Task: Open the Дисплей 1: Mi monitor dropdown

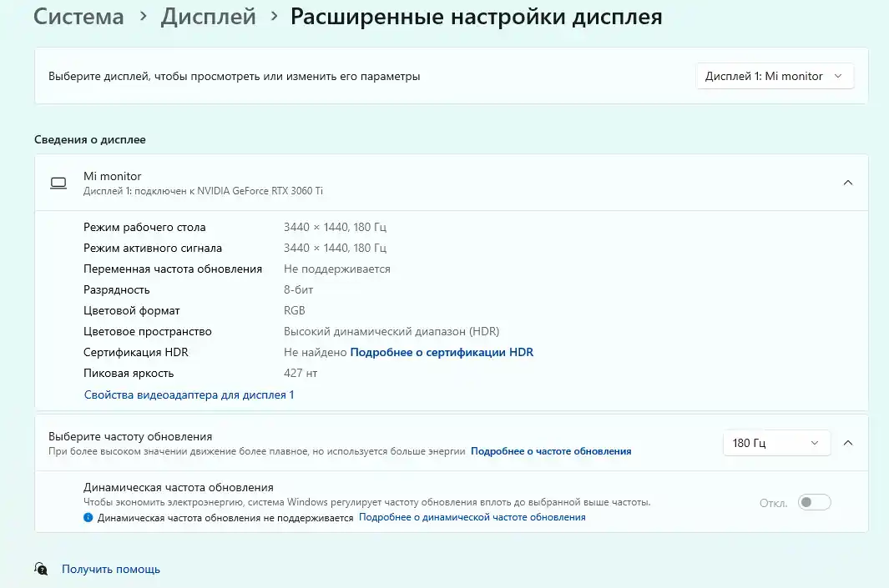Action: pyautogui.click(x=775, y=76)
